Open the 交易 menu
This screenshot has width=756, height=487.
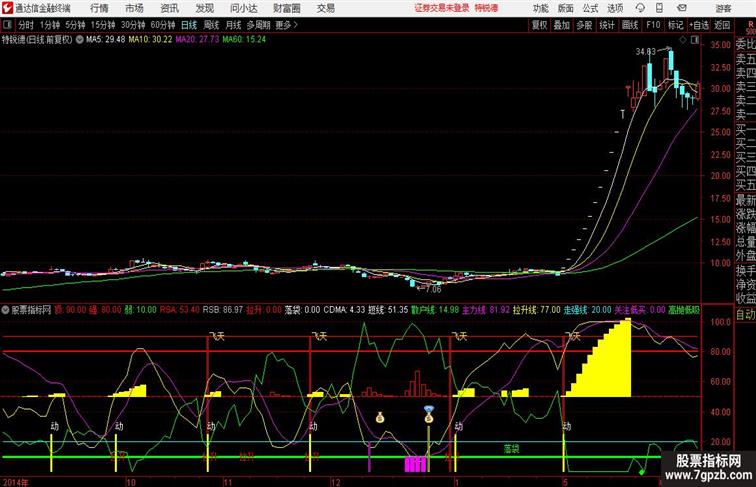pos(325,8)
